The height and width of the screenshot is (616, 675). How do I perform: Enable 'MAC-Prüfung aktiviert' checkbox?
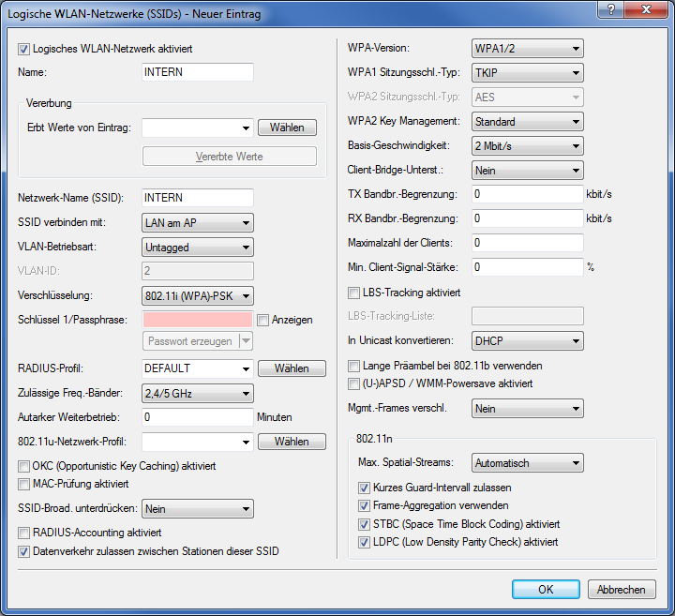tap(24, 484)
